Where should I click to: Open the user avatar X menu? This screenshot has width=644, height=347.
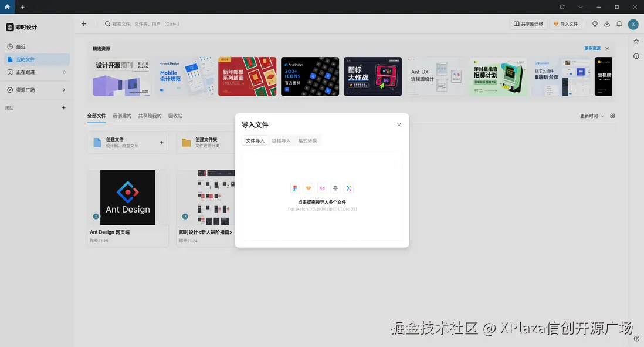(633, 24)
